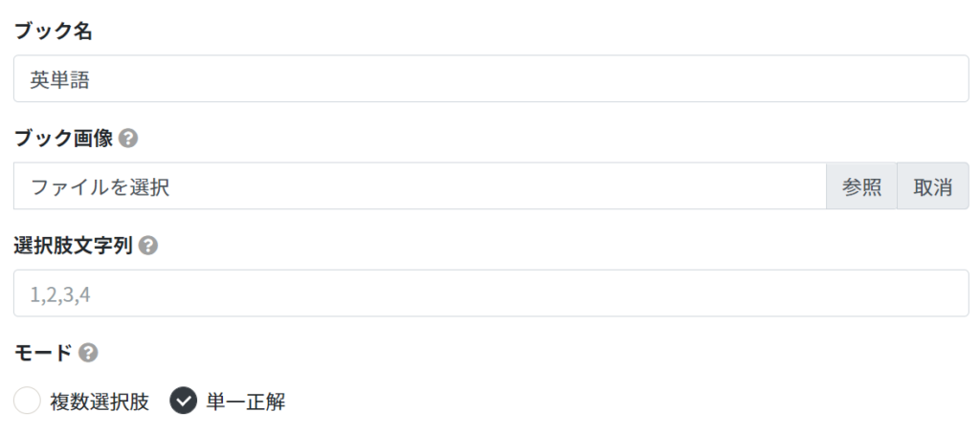The image size is (980, 434).
Task: Click the モード heading label
Action: pyautogui.click(x=43, y=354)
